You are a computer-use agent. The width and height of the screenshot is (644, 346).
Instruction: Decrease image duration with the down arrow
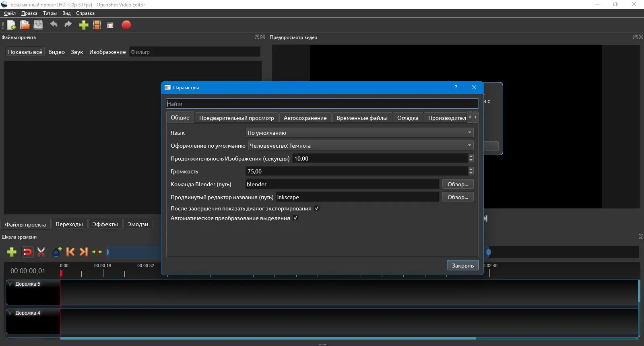pyautogui.click(x=471, y=161)
